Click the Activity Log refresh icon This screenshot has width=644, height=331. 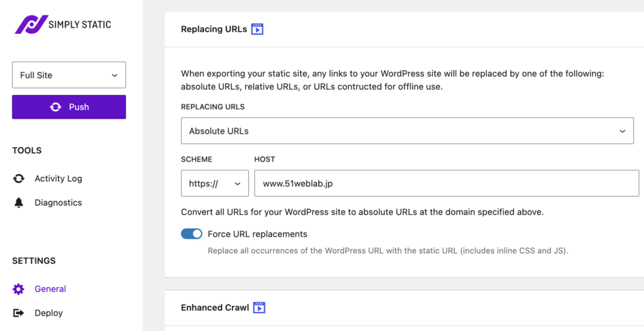19,178
